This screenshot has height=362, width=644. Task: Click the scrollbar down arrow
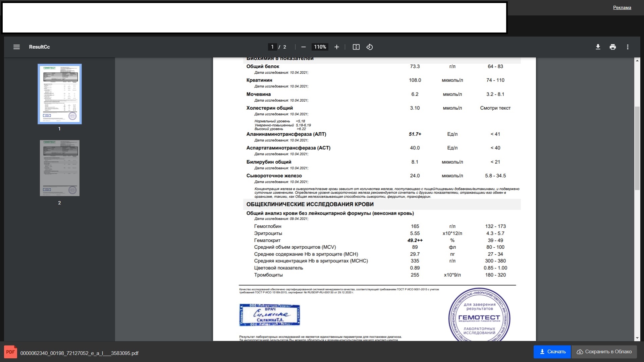tap(637, 338)
